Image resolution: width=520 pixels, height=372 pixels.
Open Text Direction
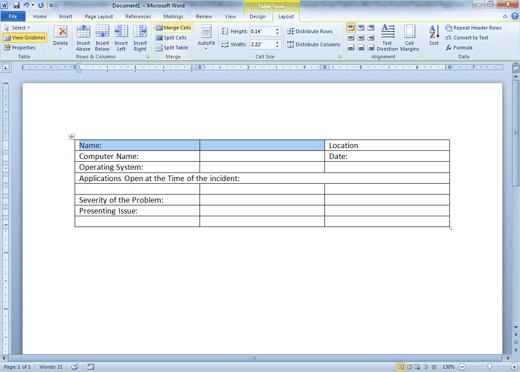387,38
